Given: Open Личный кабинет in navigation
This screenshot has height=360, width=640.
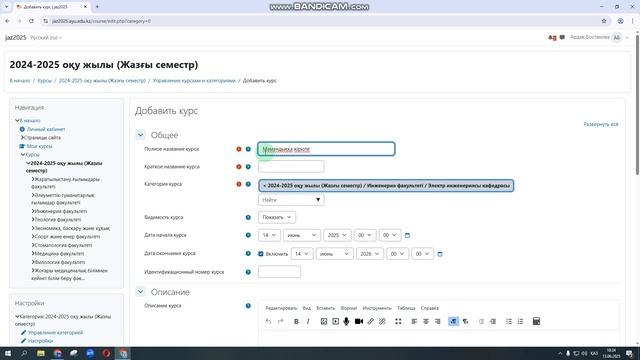Looking at the screenshot, I should (46, 129).
